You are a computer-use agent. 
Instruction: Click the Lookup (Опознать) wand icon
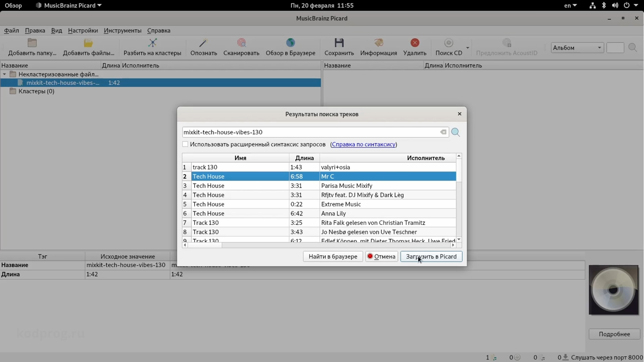pyautogui.click(x=203, y=43)
